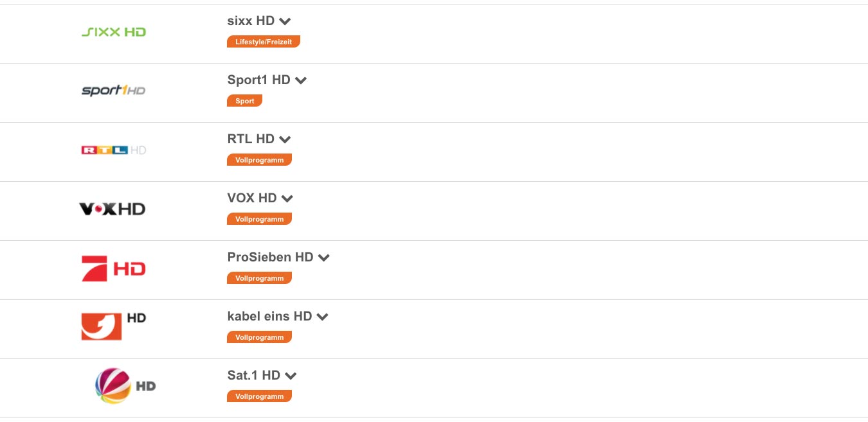Expand the ProSieben HD chevron
This screenshot has height=422, width=868.
click(x=323, y=258)
